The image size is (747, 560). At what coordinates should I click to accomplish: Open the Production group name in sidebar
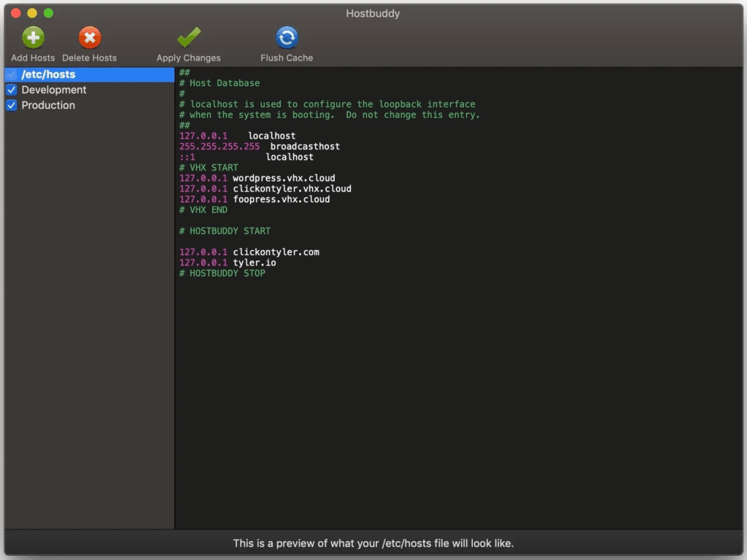[x=48, y=105]
